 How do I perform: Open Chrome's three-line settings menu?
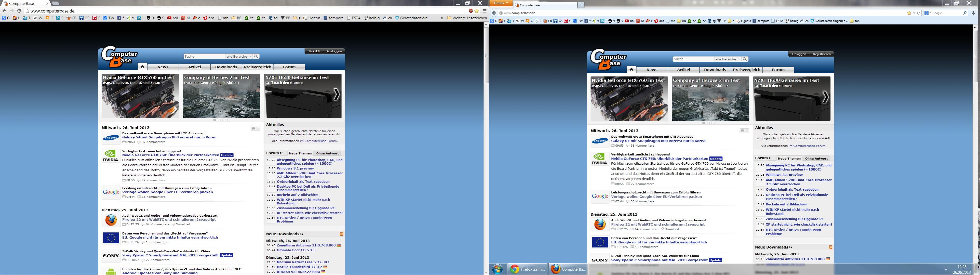point(485,11)
